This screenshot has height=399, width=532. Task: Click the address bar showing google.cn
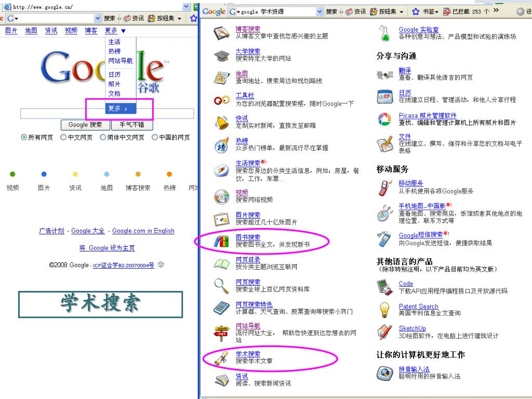(x=96, y=7)
